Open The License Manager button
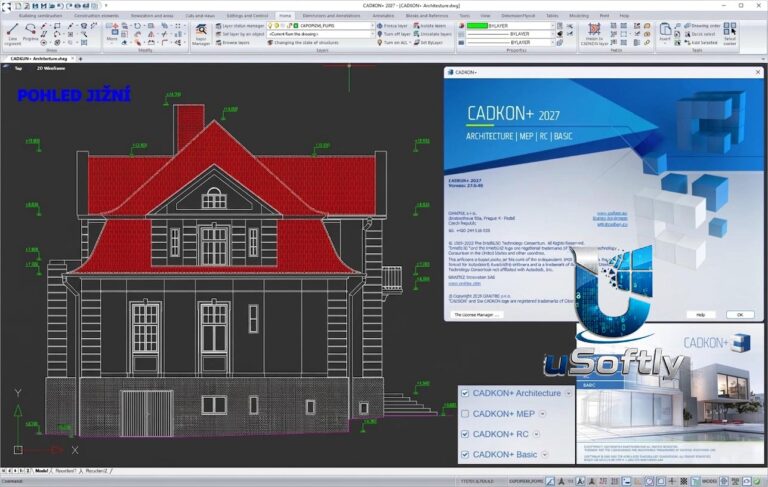 tap(477, 315)
